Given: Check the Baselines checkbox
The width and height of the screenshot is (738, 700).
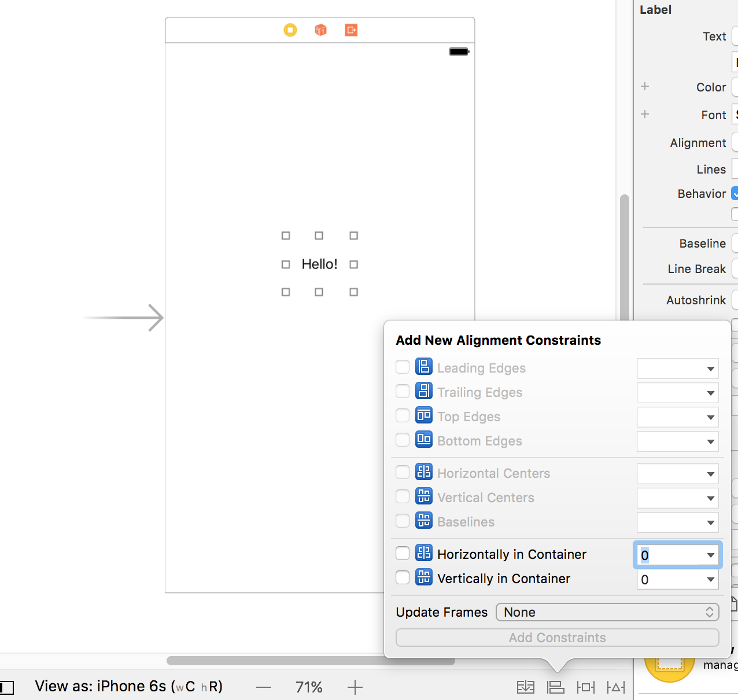Looking at the screenshot, I should pos(403,521).
